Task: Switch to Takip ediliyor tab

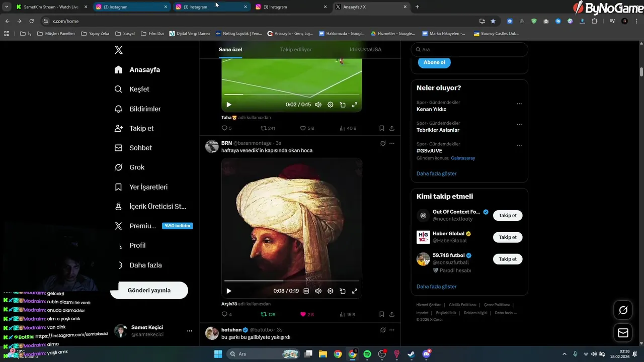Action: pyautogui.click(x=296, y=50)
